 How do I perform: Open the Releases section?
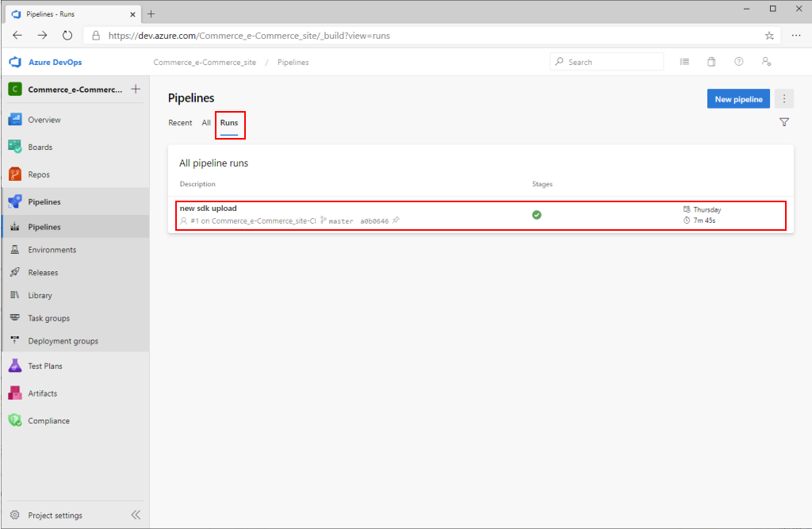pyautogui.click(x=42, y=272)
